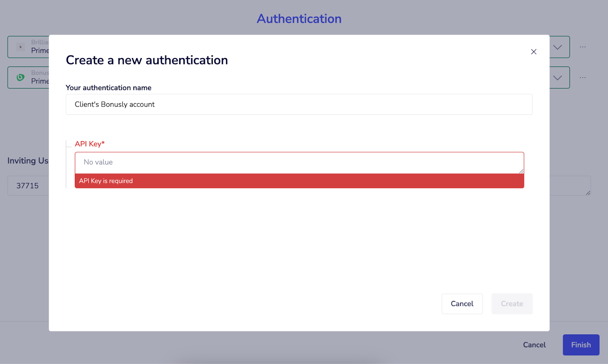Viewport: 608px width, 364px height.
Task: Click the page-level Cancel link
Action: tap(534, 345)
